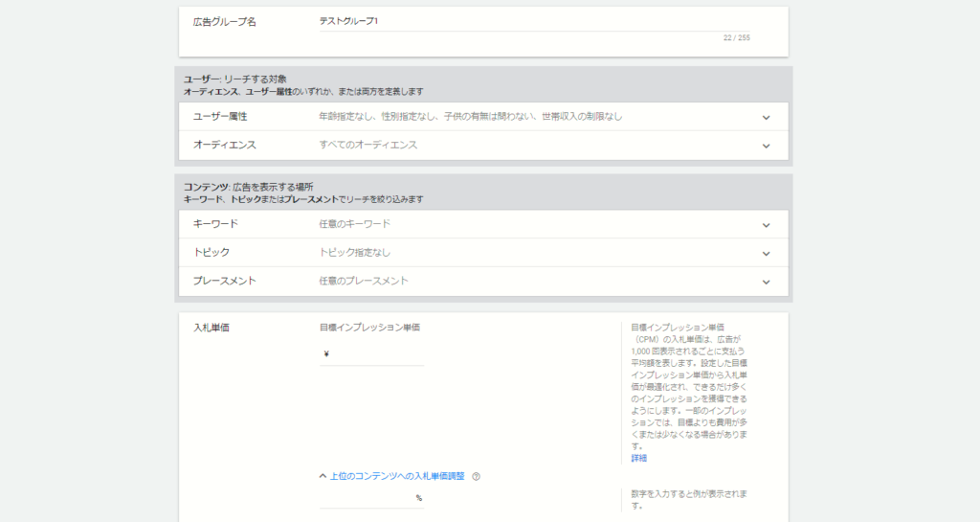Click the 22 / 255 character counter

click(x=736, y=38)
